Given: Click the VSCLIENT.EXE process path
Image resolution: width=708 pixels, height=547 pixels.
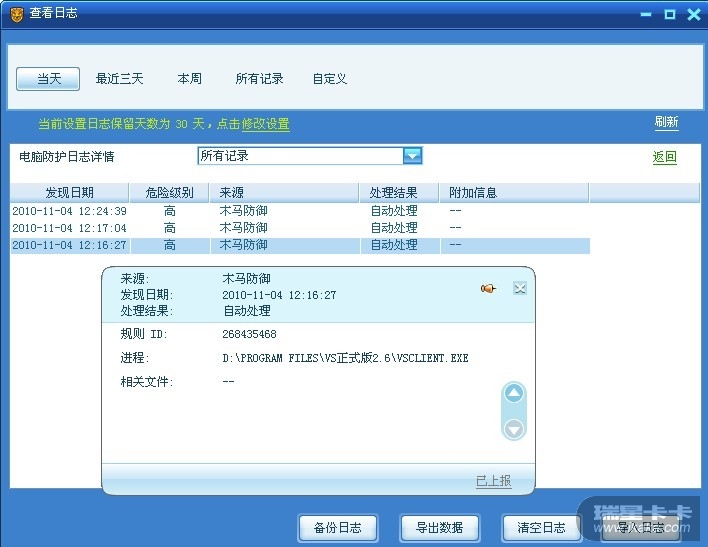Looking at the screenshot, I should pyautogui.click(x=345, y=358).
